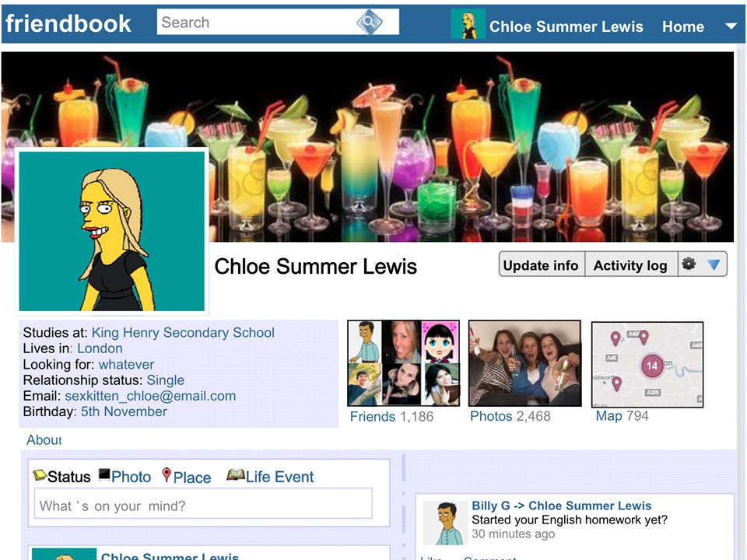747x560 pixels.
Task: Click the search magnifier icon
Action: [369, 22]
